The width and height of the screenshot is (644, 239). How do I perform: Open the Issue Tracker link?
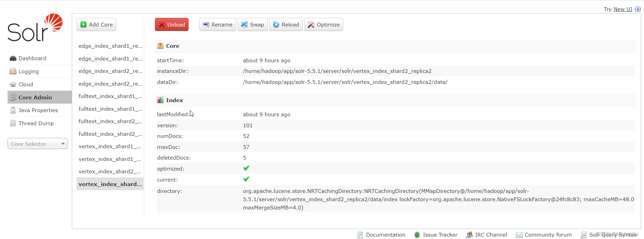440,235
